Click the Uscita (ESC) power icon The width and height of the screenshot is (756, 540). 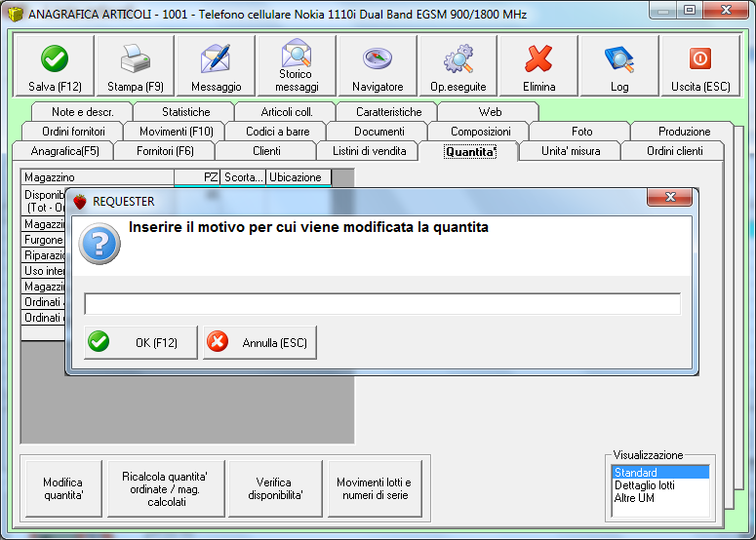tap(700, 58)
